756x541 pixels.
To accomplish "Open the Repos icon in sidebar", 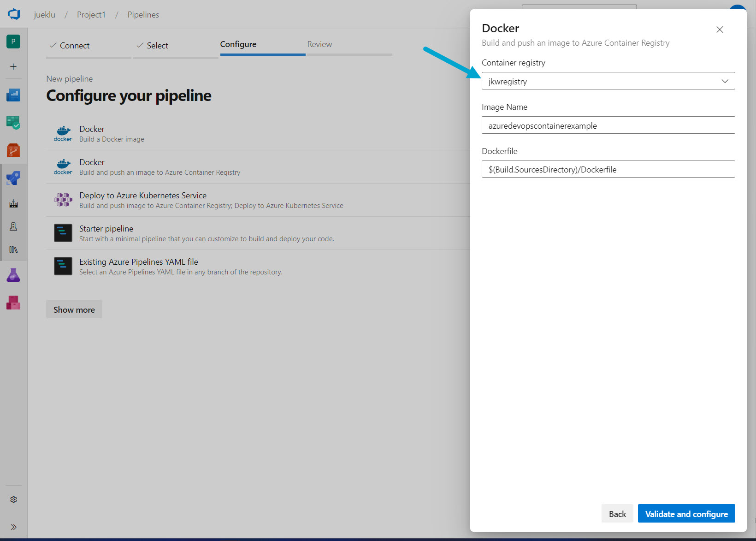I will (13, 150).
